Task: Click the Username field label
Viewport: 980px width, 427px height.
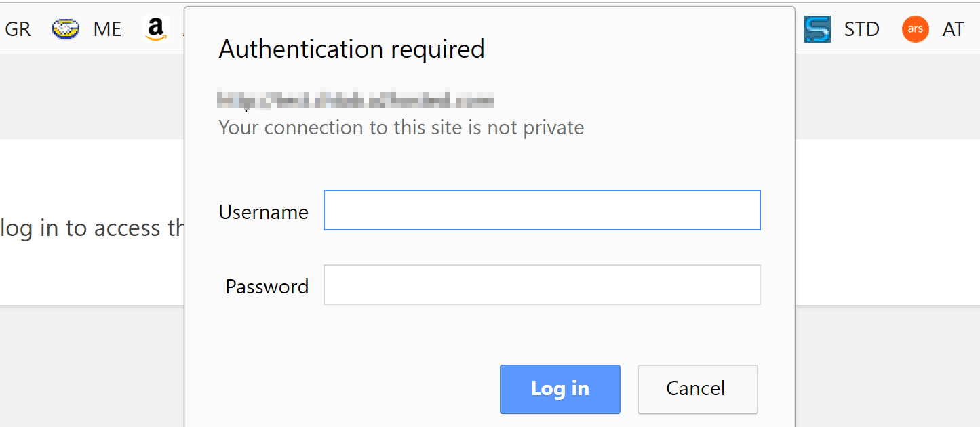Action: coord(263,212)
